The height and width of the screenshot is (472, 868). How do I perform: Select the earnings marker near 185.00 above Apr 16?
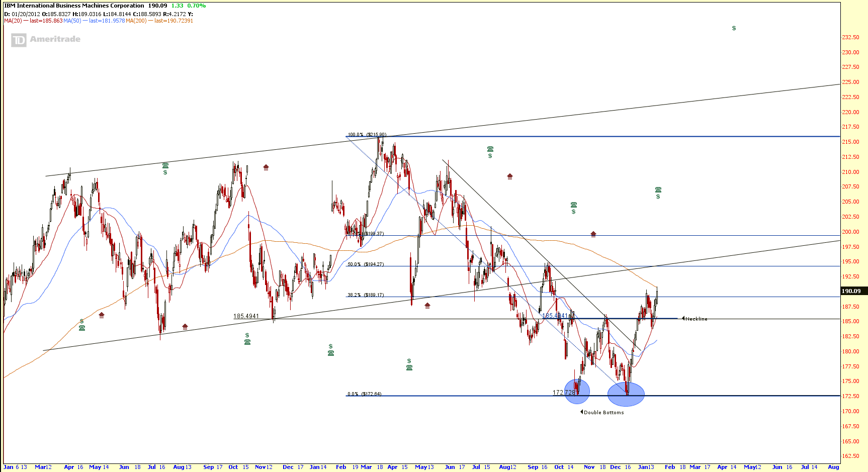[82, 325]
